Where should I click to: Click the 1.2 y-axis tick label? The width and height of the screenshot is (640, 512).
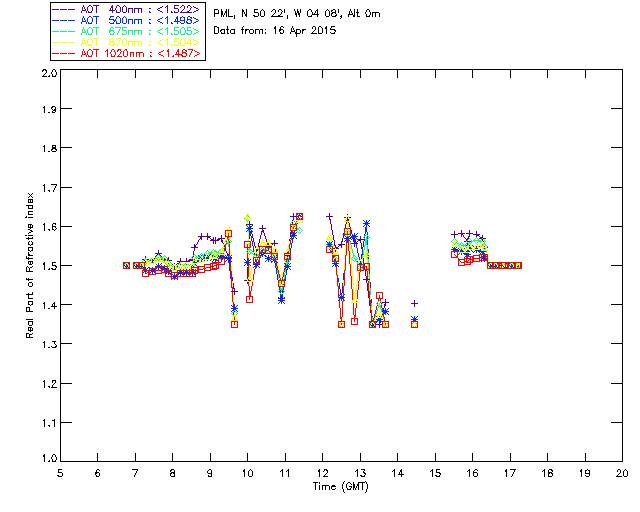pos(49,384)
